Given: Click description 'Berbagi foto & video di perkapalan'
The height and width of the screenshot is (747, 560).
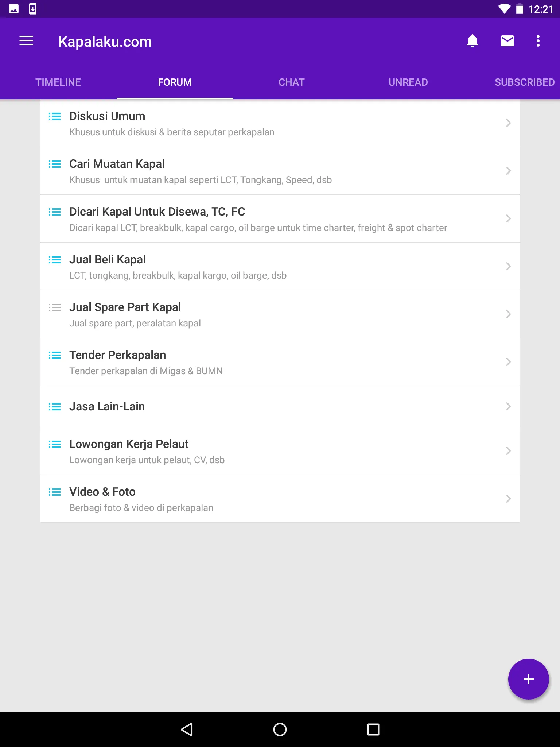Looking at the screenshot, I should 141,508.
